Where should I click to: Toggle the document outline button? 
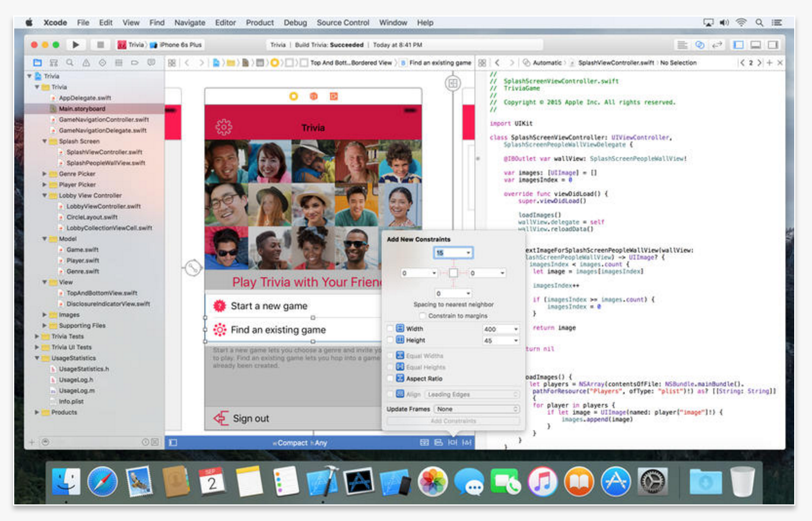tap(173, 442)
